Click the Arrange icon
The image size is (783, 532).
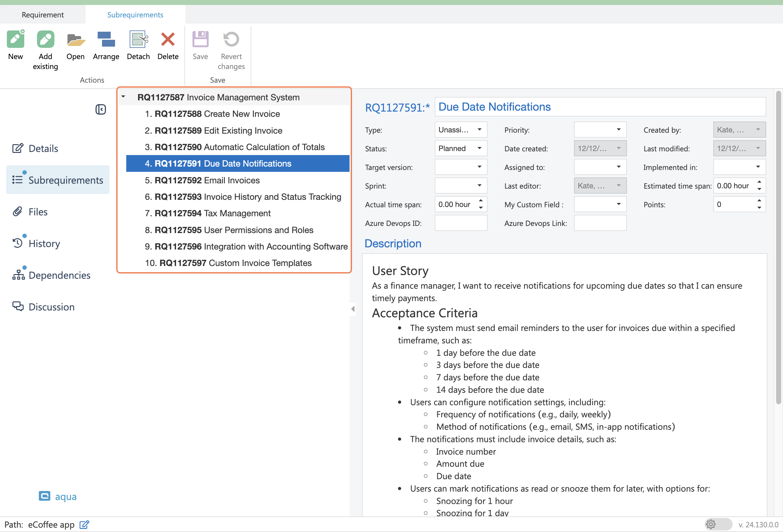106,40
